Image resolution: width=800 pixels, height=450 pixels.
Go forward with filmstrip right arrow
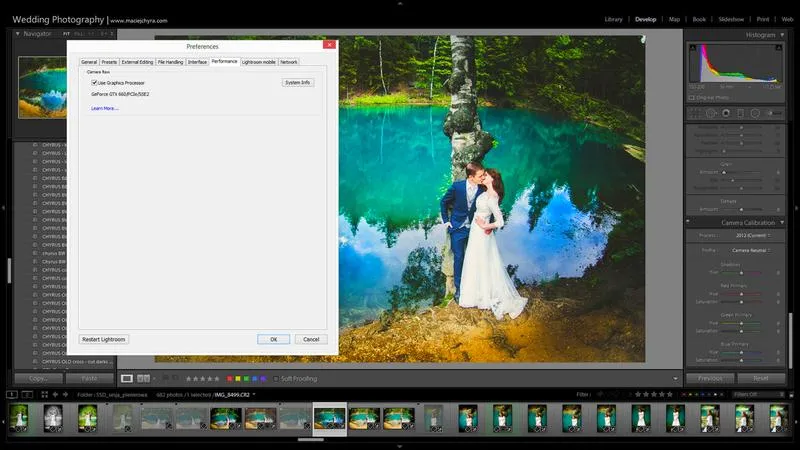click(65, 394)
